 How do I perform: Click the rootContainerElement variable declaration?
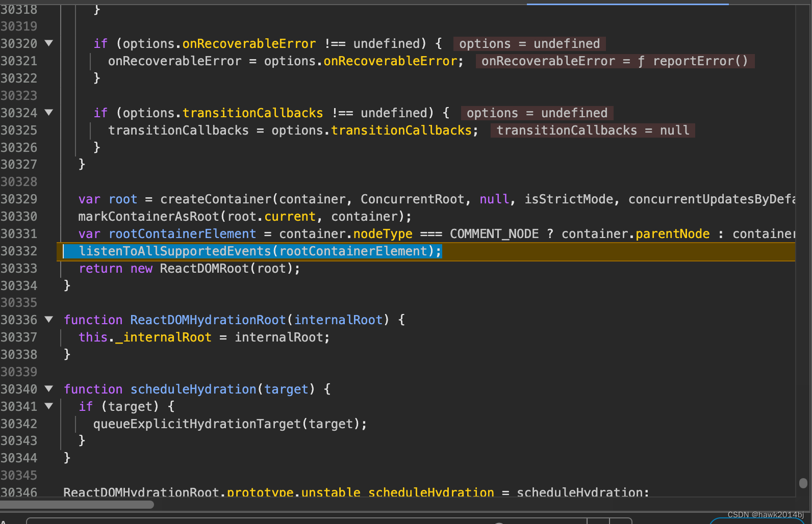click(182, 234)
